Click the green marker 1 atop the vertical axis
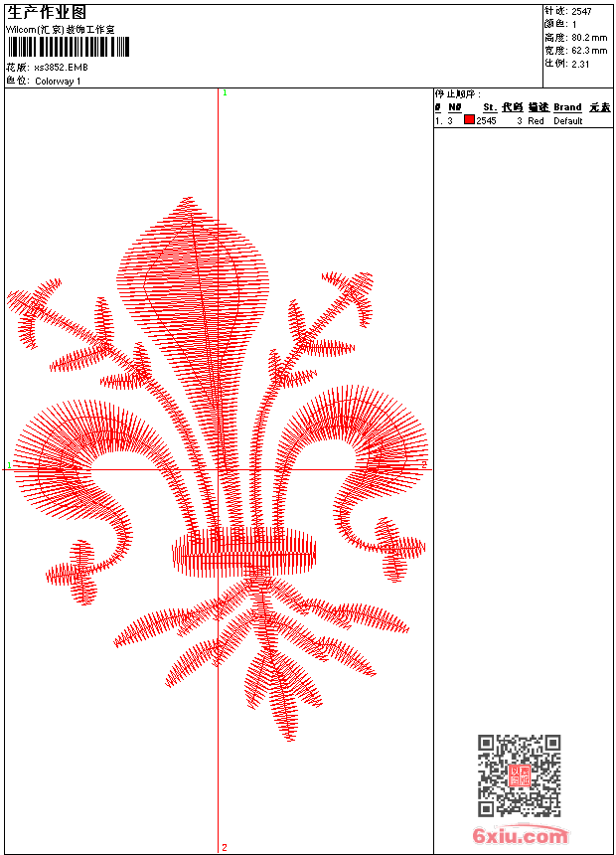Viewport: 616px width, 855px height. click(x=225, y=93)
